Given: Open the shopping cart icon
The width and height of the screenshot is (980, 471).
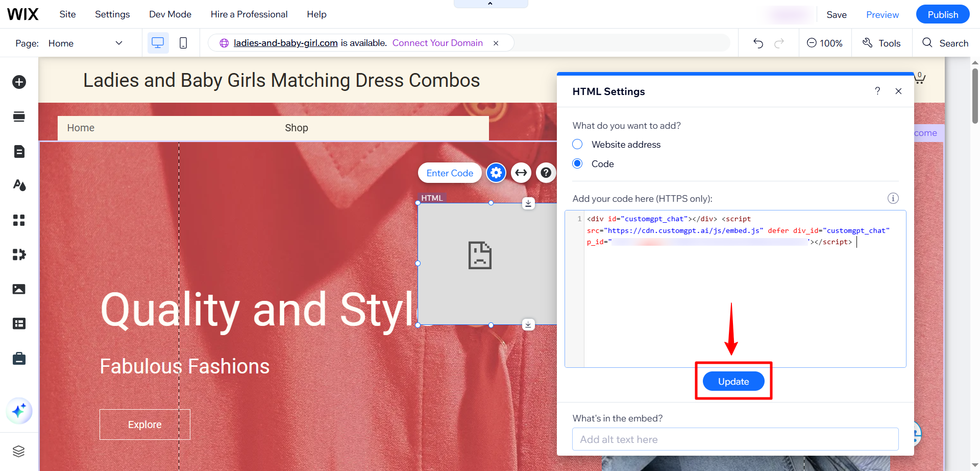Looking at the screenshot, I should pos(919,78).
